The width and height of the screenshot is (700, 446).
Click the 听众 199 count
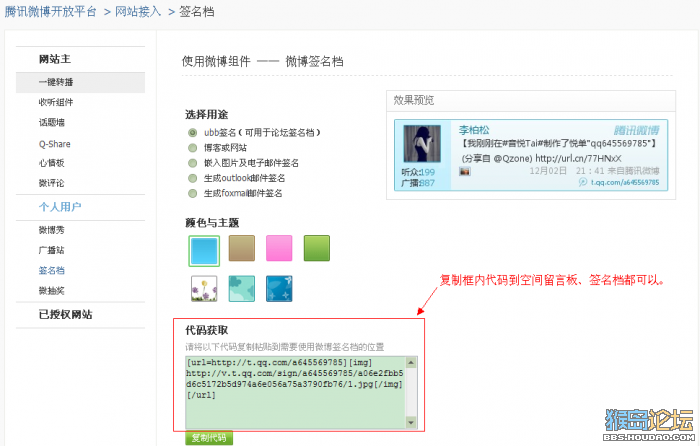[x=418, y=172]
